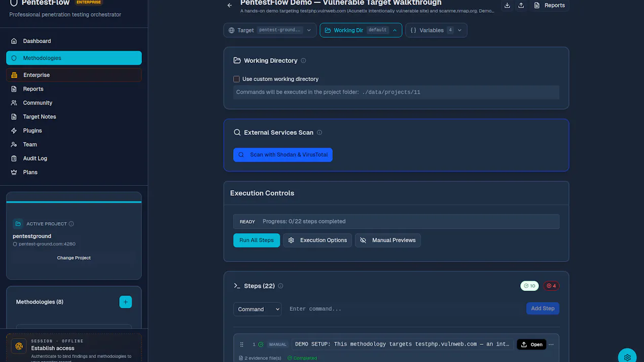
Task: Click the globe icon in Target selector
Action: [231, 30]
